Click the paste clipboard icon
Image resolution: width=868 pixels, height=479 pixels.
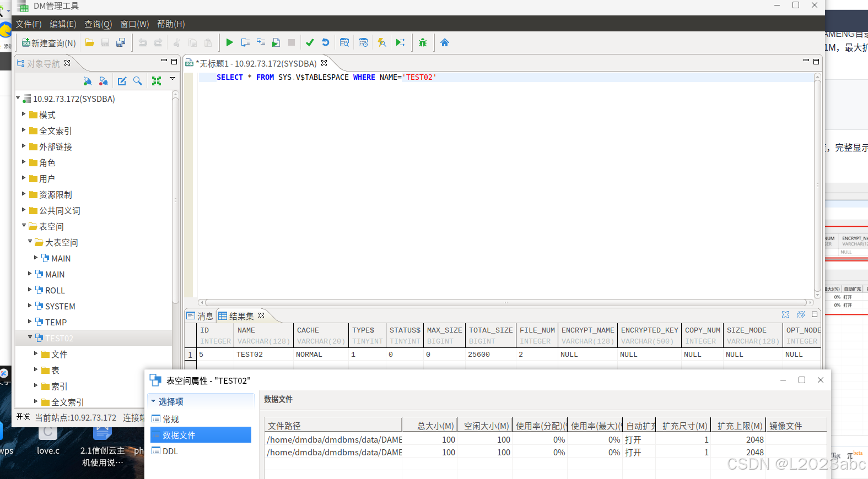click(x=208, y=42)
